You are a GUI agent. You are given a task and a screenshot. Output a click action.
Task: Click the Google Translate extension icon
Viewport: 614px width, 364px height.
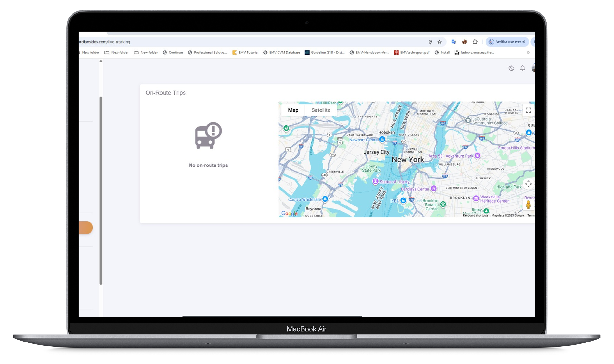[x=454, y=42]
